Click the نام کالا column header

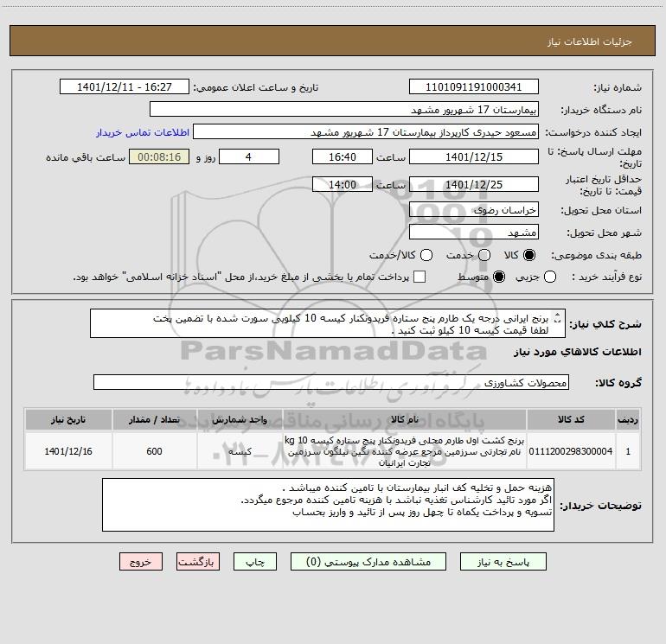(x=405, y=419)
